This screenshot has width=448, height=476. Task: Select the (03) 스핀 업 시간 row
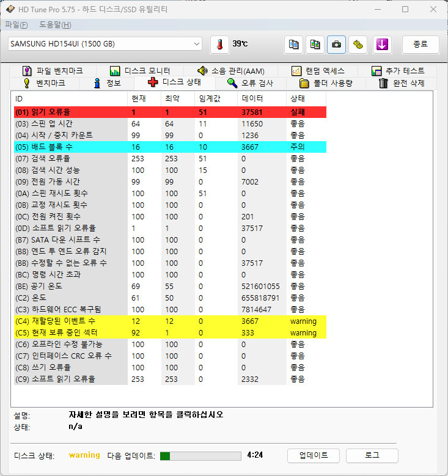[x=170, y=124]
